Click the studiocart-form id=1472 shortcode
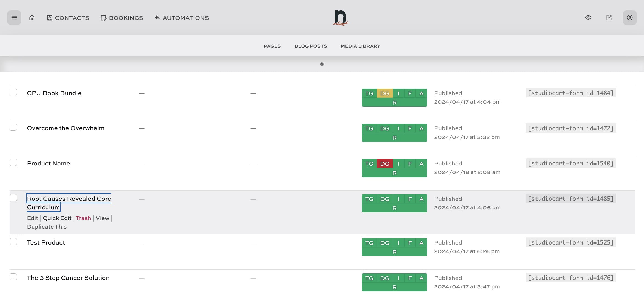The image size is (644, 300). click(570, 128)
